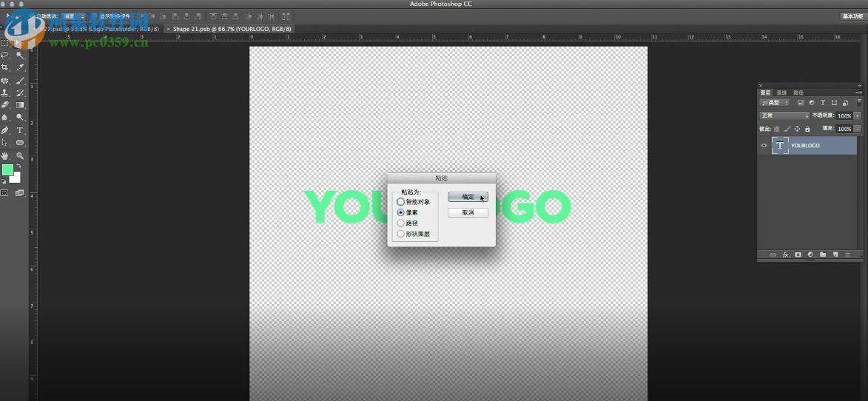Screen dimensions: 868x401
Task: Open the blend mode 正常 dropdown
Action: pos(784,115)
